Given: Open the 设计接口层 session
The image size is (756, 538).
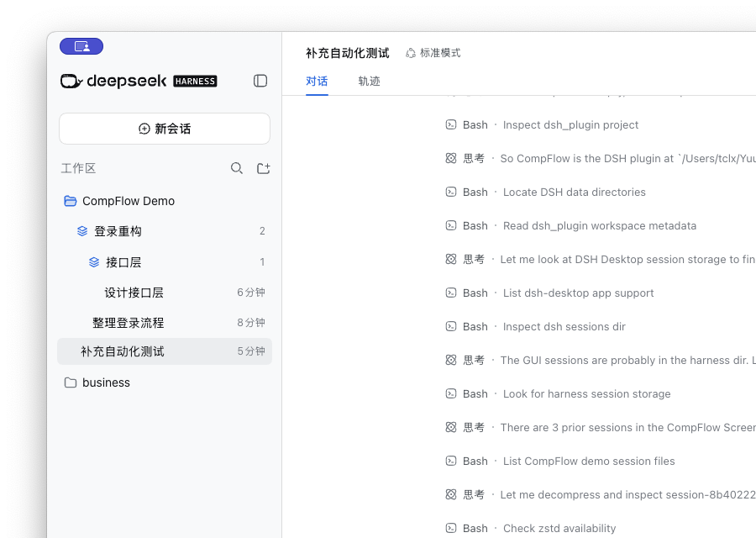Looking at the screenshot, I should (x=165, y=293).
